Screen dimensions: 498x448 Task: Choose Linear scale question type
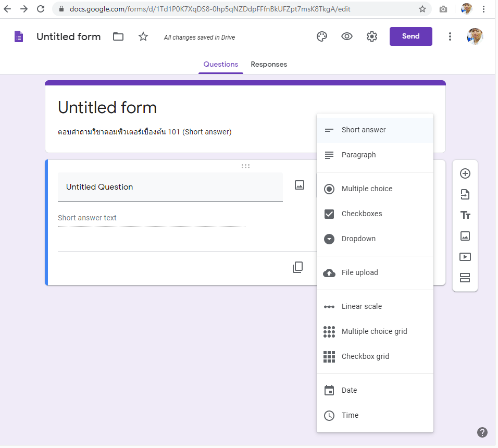coord(362,306)
